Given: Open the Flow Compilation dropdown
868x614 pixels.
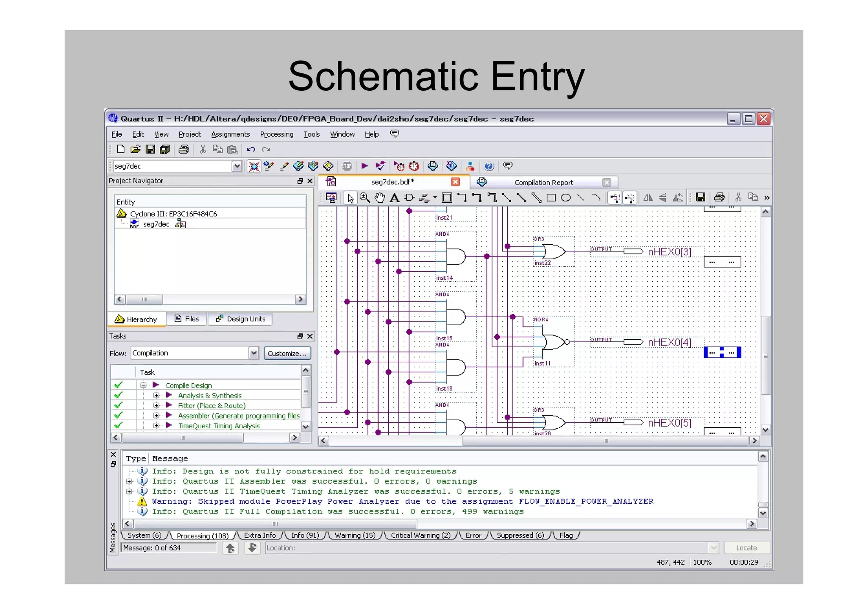Looking at the screenshot, I should 253,353.
